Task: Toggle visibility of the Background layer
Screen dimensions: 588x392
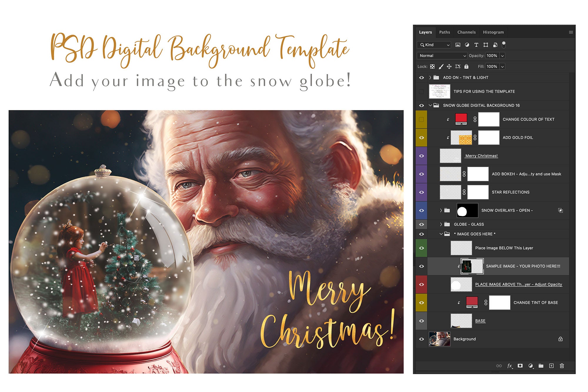Action: click(422, 339)
